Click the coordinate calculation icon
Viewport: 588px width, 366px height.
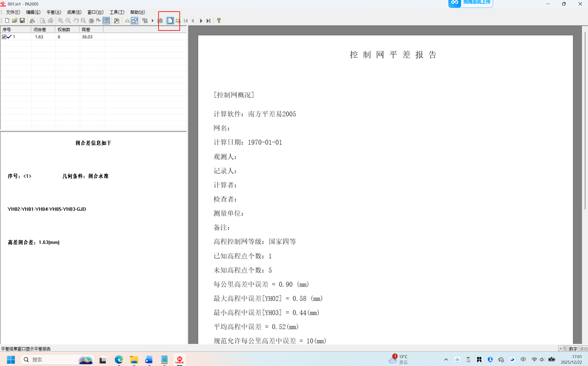point(145,20)
